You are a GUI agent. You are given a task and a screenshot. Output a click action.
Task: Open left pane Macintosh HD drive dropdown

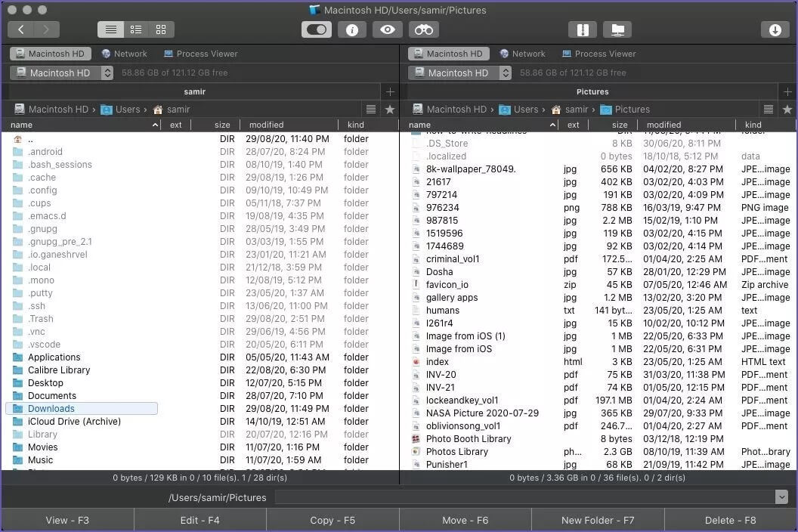click(x=61, y=73)
